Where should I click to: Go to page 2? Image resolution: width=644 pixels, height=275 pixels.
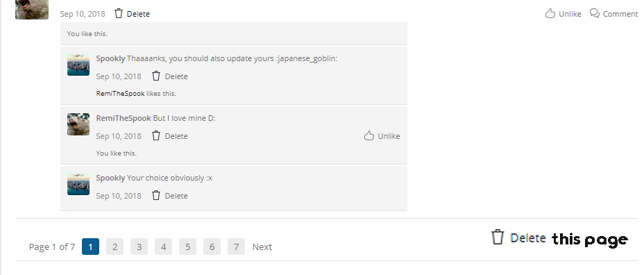tap(115, 247)
